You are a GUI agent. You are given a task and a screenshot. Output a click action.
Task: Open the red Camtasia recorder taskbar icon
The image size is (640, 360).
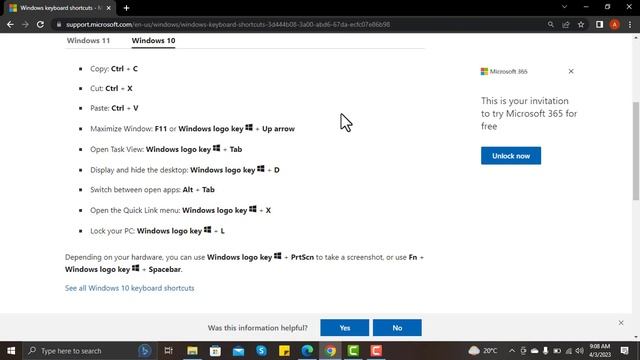(x=376, y=351)
